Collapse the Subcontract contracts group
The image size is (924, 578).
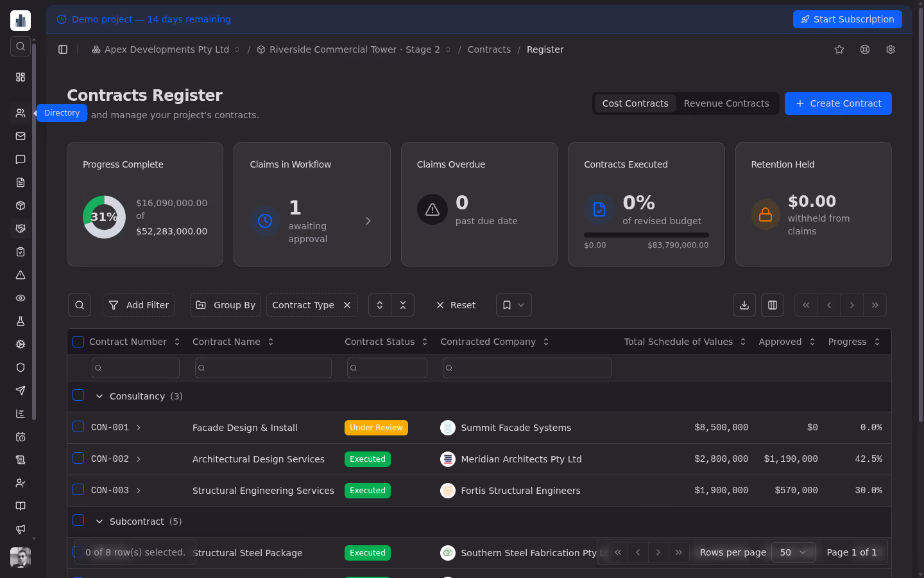(99, 521)
